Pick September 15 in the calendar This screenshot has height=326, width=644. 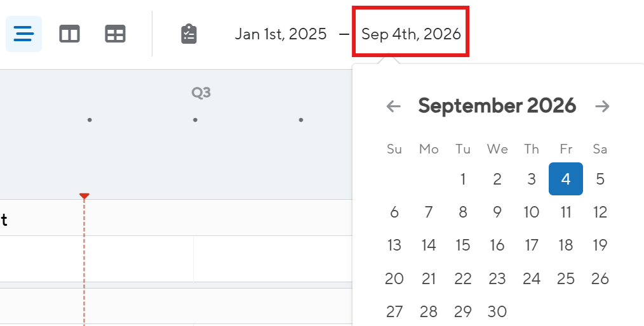463,245
